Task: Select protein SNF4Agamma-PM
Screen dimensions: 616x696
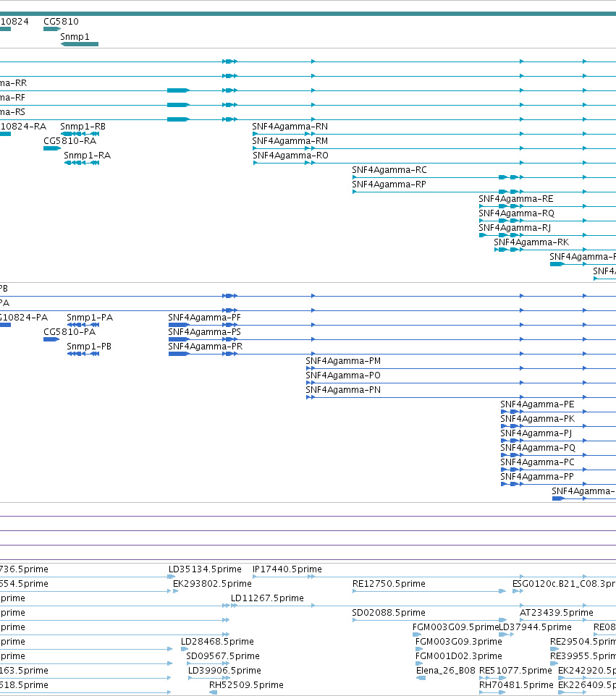Action: pyautogui.click(x=343, y=361)
